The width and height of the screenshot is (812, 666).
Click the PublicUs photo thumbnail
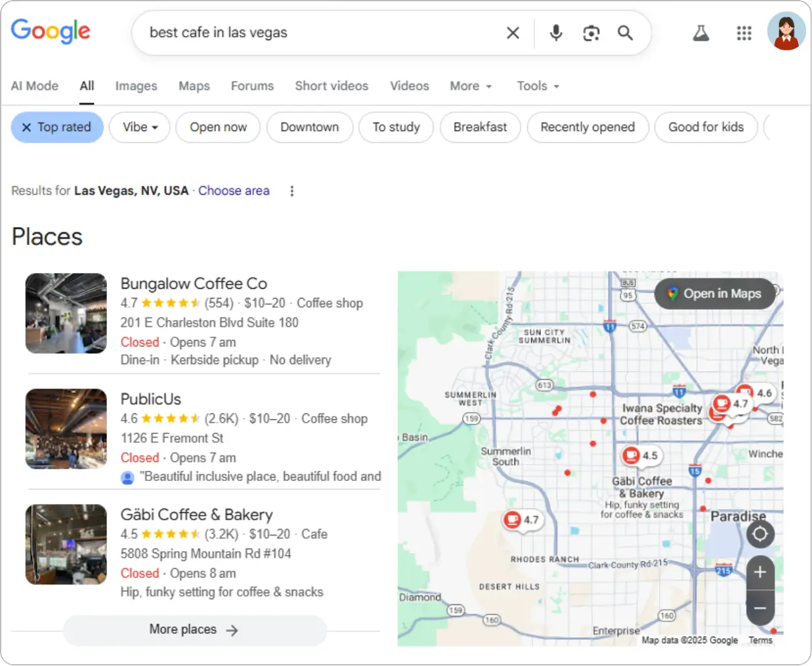pyautogui.click(x=66, y=429)
